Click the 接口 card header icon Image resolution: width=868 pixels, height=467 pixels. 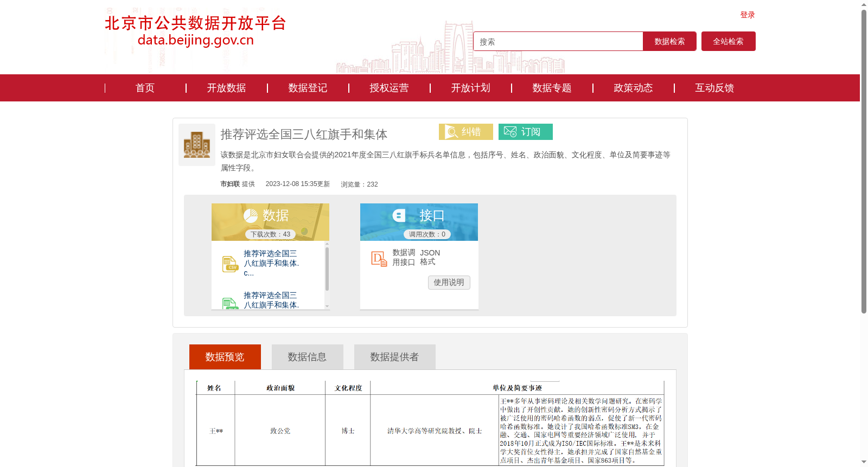(399, 216)
